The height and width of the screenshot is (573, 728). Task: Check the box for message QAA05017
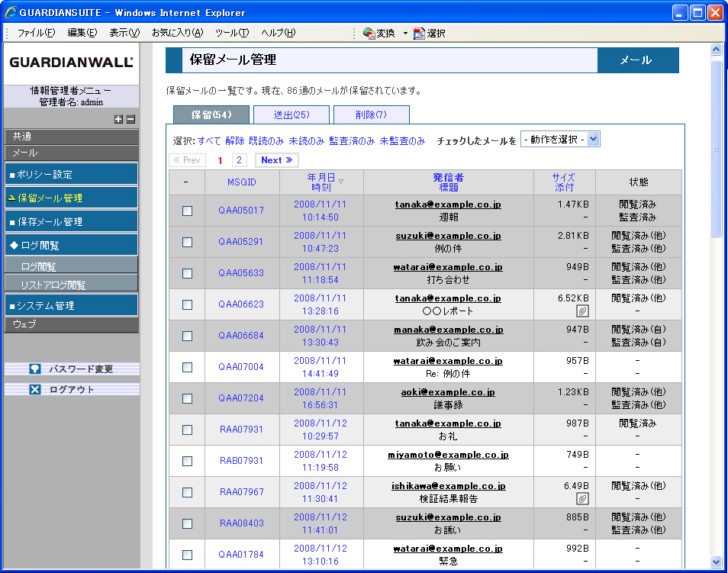(187, 211)
